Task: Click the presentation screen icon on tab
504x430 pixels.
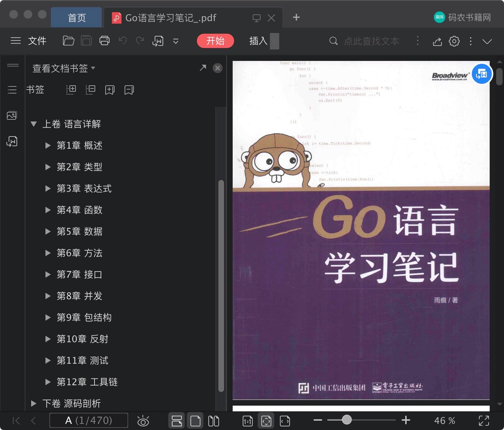Action: pos(257,18)
